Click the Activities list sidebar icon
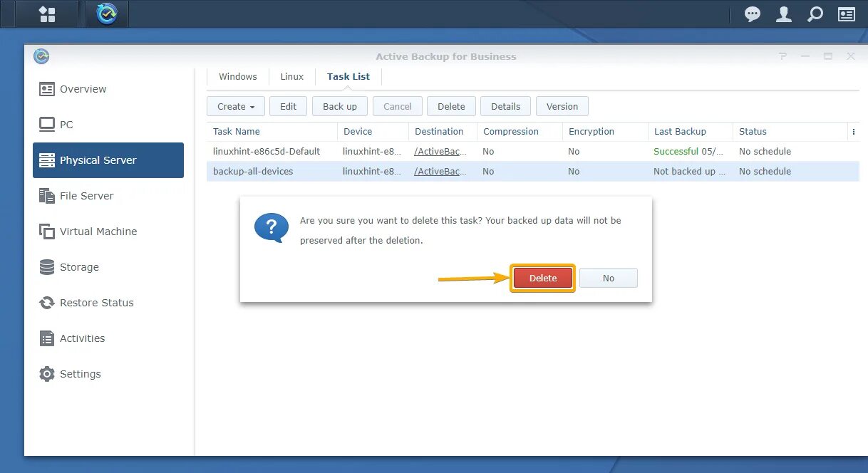Image resolution: width=868 pixels, height=473 pixels. [47, 338]
